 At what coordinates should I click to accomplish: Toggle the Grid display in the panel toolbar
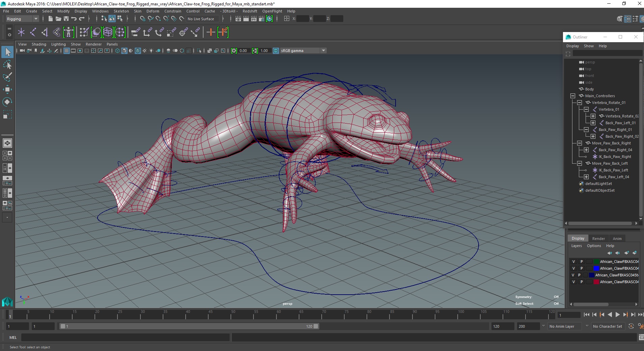click(66, 51)
